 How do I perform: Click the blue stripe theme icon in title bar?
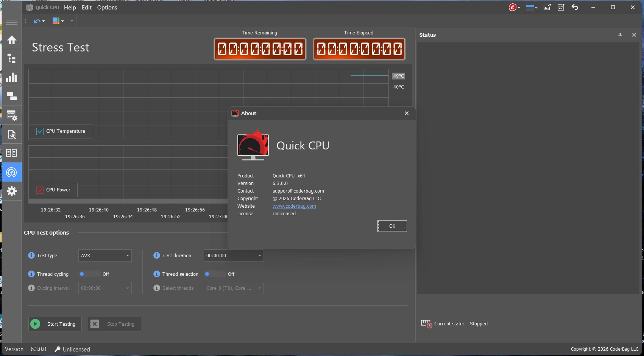(x=530, y=7)
